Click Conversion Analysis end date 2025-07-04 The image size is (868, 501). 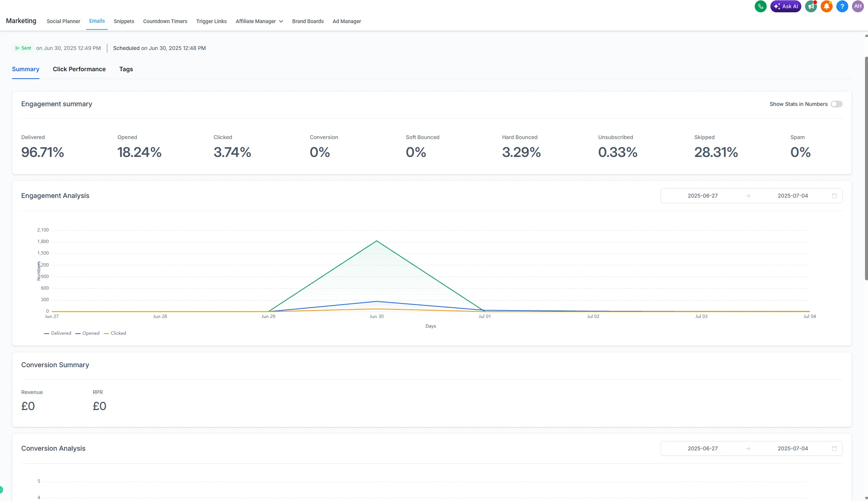click(x=793, y=448)
